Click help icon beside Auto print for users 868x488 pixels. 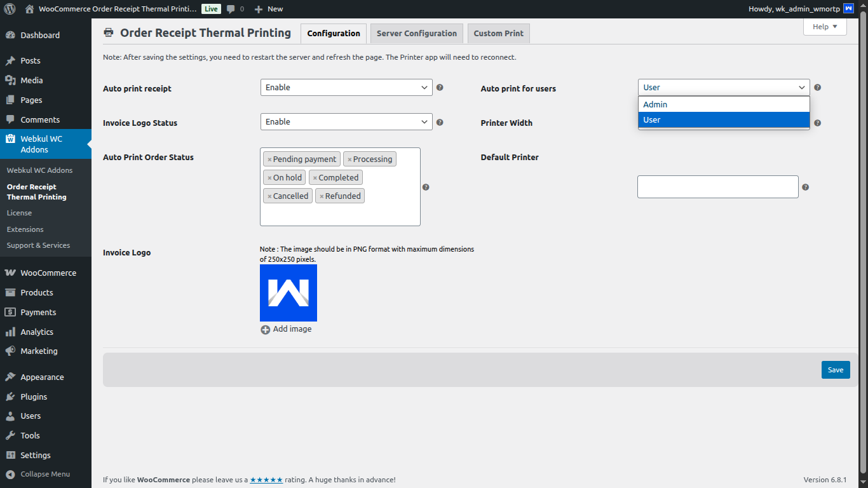(x=818, y=88)
